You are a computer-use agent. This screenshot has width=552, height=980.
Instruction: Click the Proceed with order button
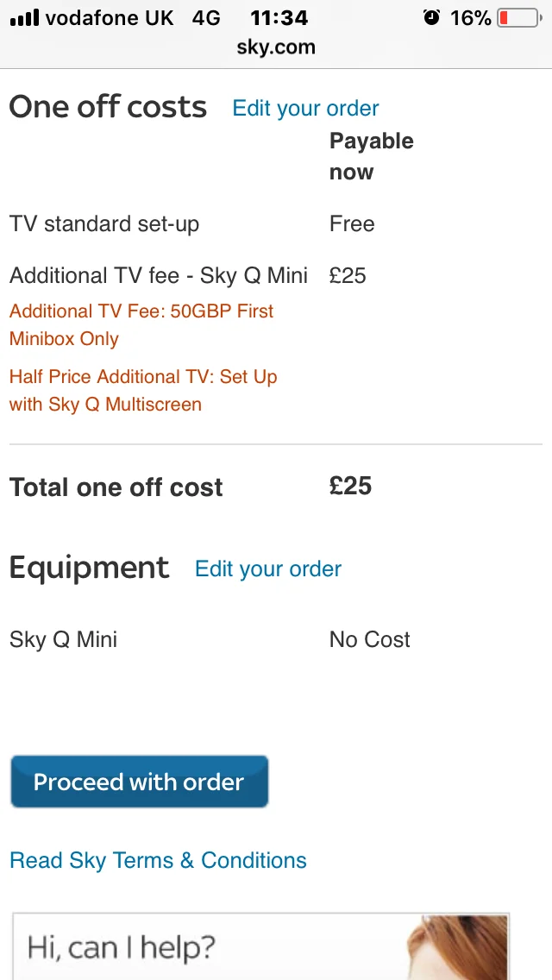(140, 782)
